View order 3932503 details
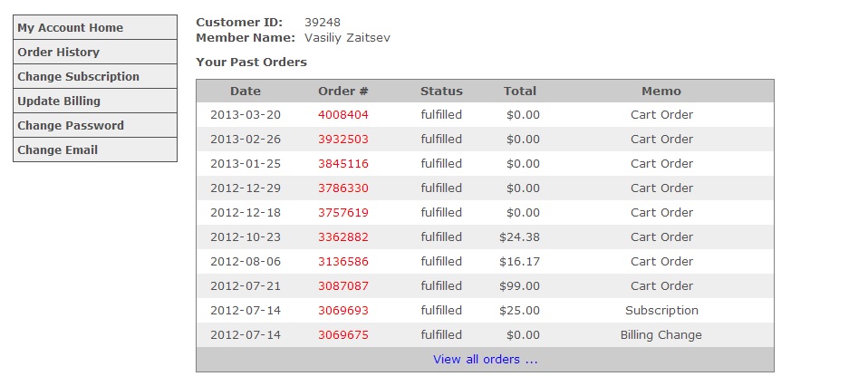The height and width of the screenshot is (386, 868). [343, 140]
